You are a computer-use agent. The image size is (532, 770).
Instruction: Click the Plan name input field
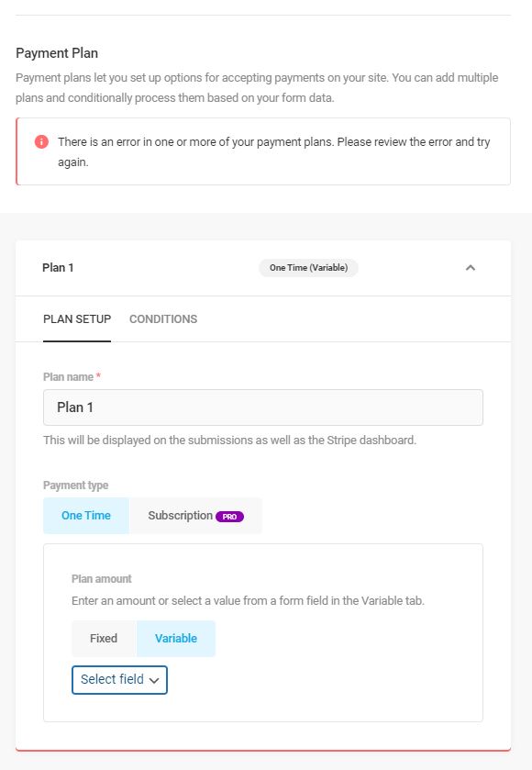(263, 407)
